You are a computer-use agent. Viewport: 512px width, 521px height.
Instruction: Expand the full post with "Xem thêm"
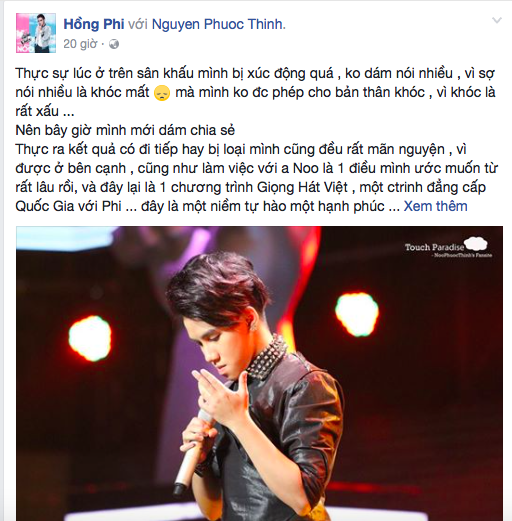coord(435,206)
